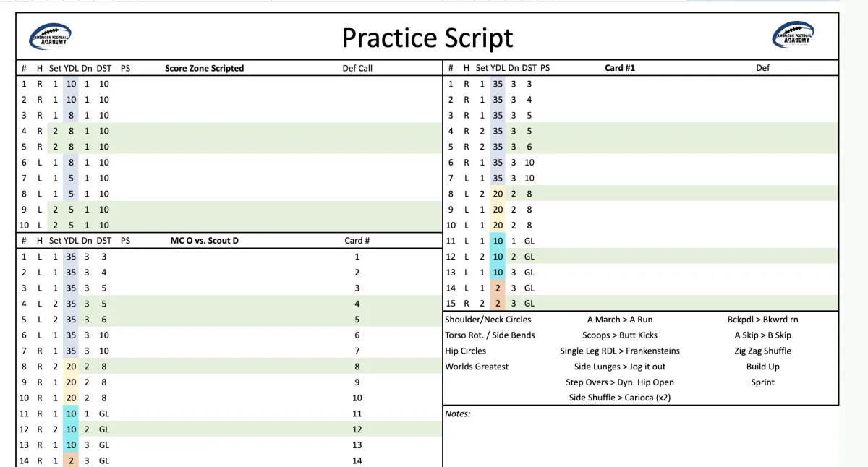Click the right American Football Academy logo
Image resolution: width=868 pixels, height=467 pixels.
793,35
